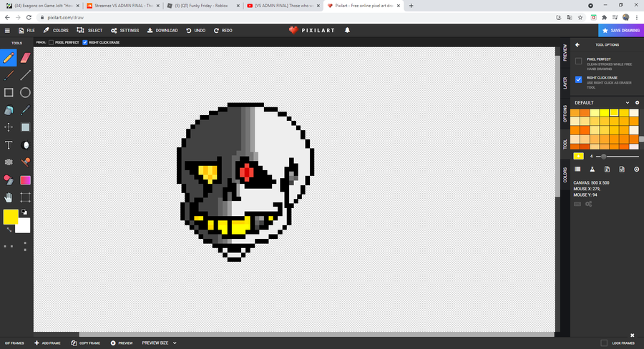Select the Pencil tool
644x349 pixels.
[x=8, y=58]
